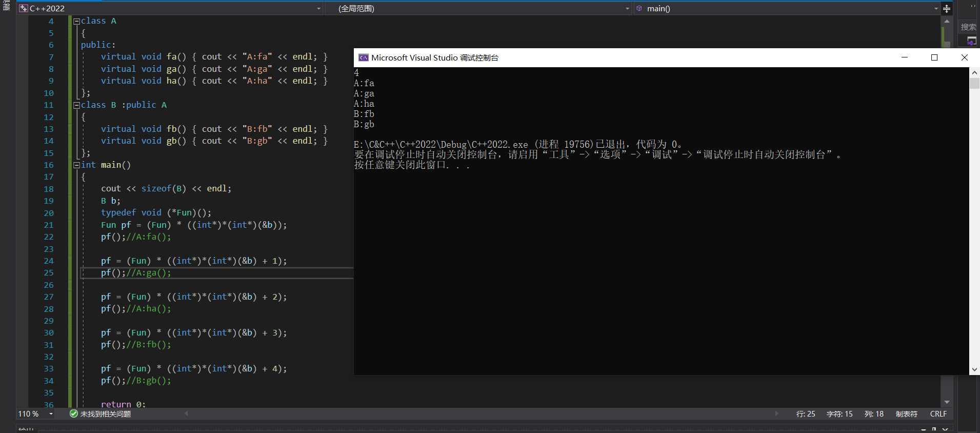
Task: Click the public: access specifier on line 6
Action: tap(98, 45)
